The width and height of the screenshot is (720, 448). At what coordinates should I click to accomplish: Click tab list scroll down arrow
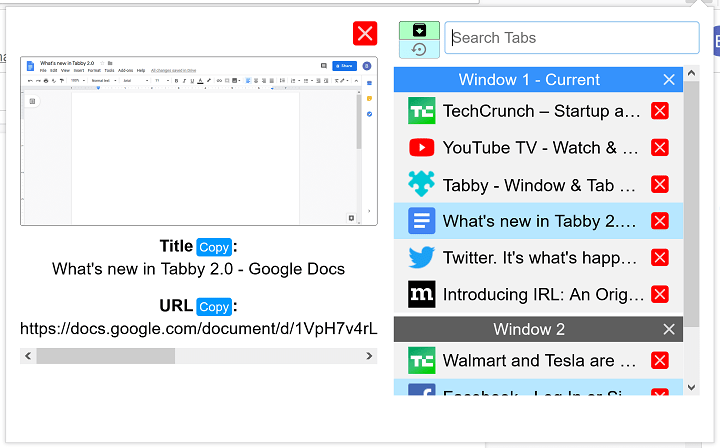click(x=692, y=387)
